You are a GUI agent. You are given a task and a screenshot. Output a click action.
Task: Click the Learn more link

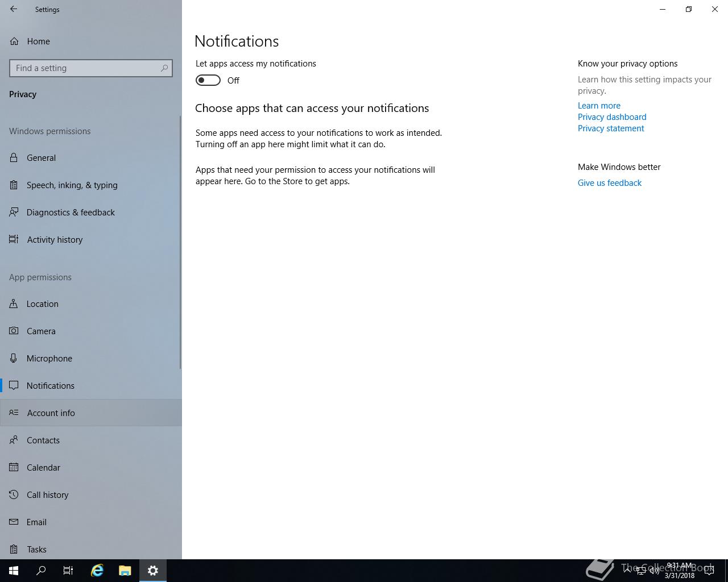click(599, 106)
